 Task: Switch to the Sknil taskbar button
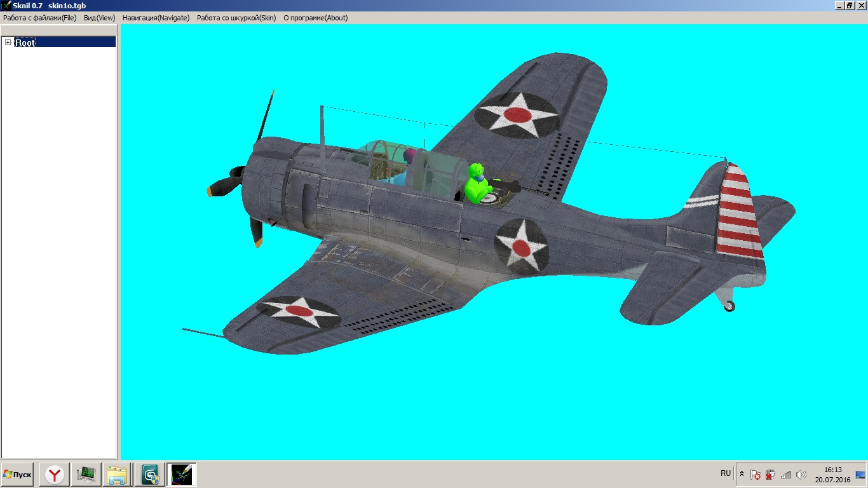[182, 475]
